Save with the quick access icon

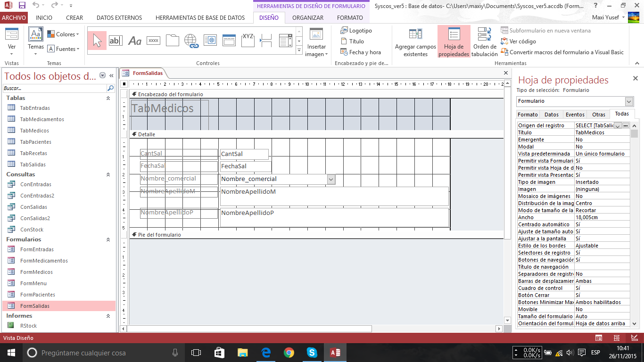[22, 6]
